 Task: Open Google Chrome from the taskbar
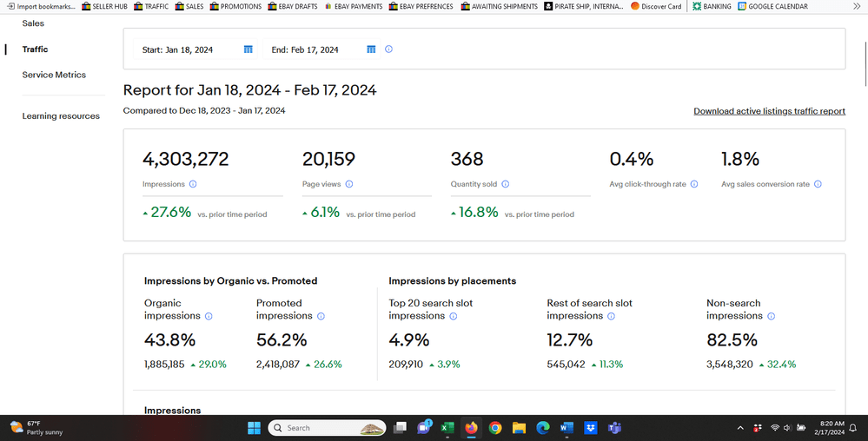pos(495,428)
